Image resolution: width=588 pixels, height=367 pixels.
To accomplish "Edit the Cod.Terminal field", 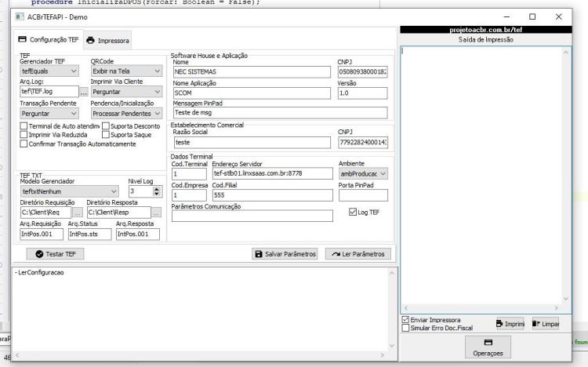I will [x=189, y=174].
